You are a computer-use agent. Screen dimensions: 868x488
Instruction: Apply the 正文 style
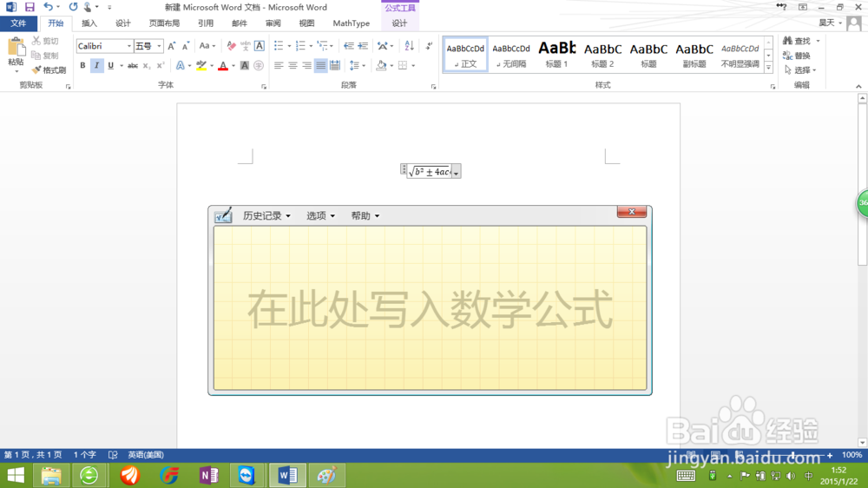click(x=465, y=55)
